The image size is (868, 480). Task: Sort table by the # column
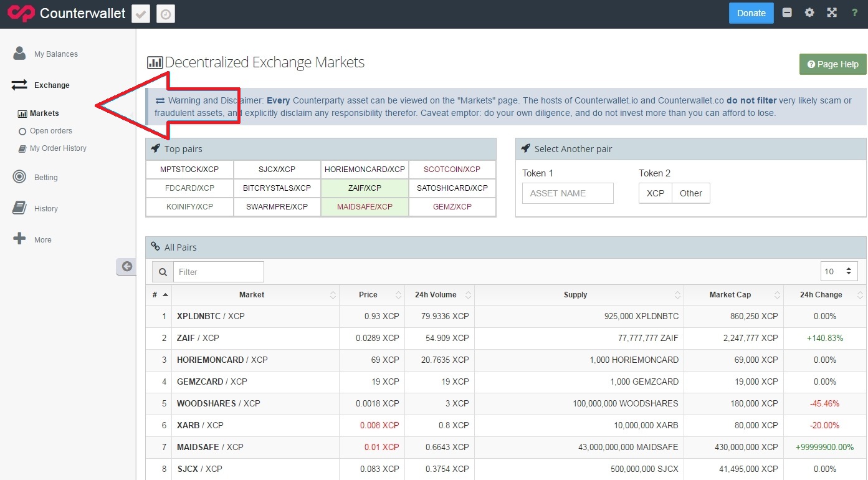(159, 295)
